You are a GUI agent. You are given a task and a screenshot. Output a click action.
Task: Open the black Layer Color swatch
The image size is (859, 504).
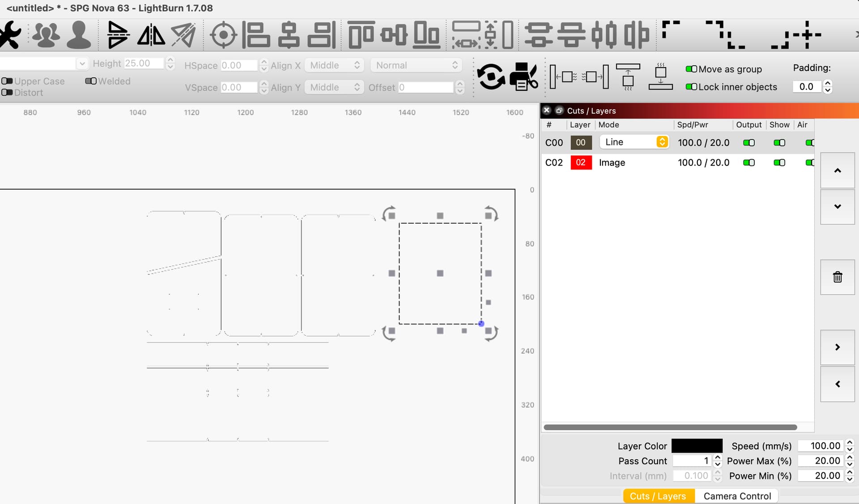[x=697, y=446]
